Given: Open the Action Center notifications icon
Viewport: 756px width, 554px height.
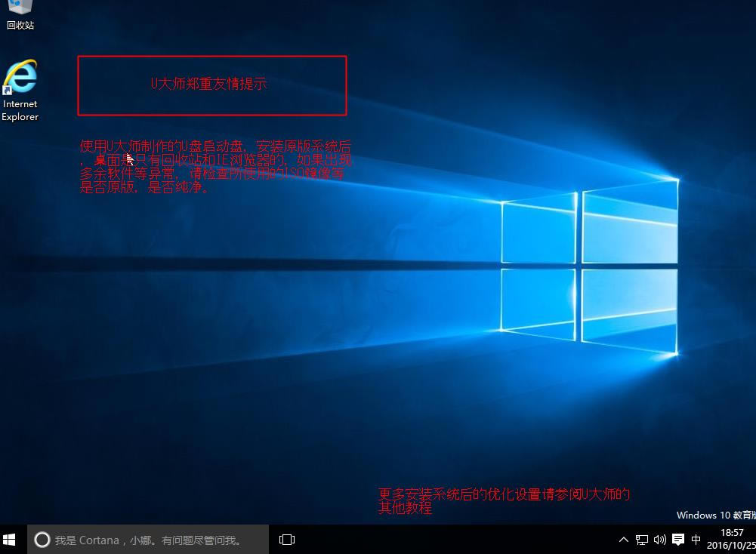Looking at the screenshot, I should tap(678, 540).
